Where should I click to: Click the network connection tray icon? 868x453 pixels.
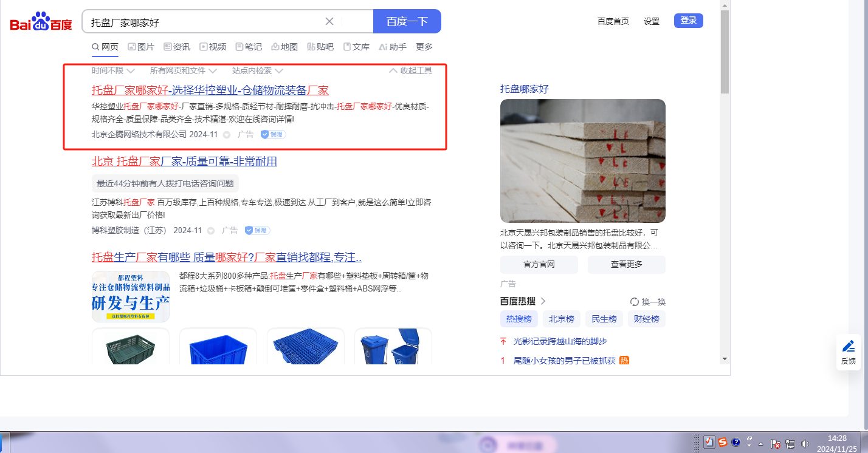pyautogui.click(x=790, y=443)
